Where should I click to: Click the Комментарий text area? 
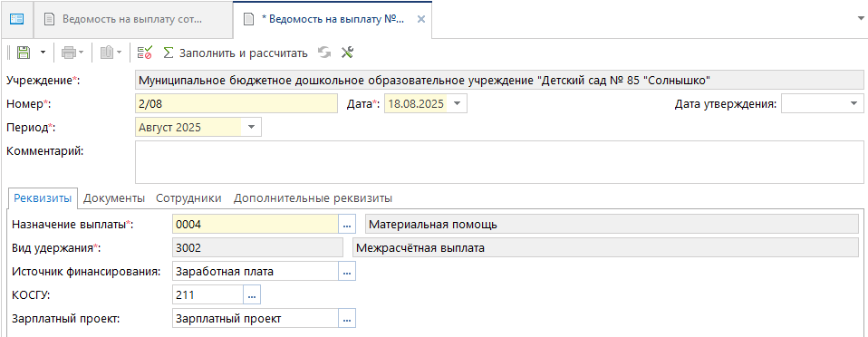point(499,161)
